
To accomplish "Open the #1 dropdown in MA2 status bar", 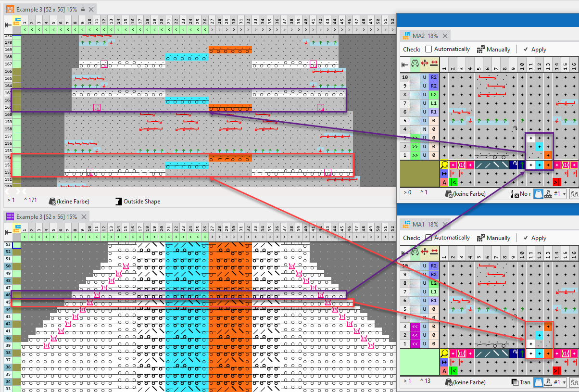I will (x=560, y=193).
